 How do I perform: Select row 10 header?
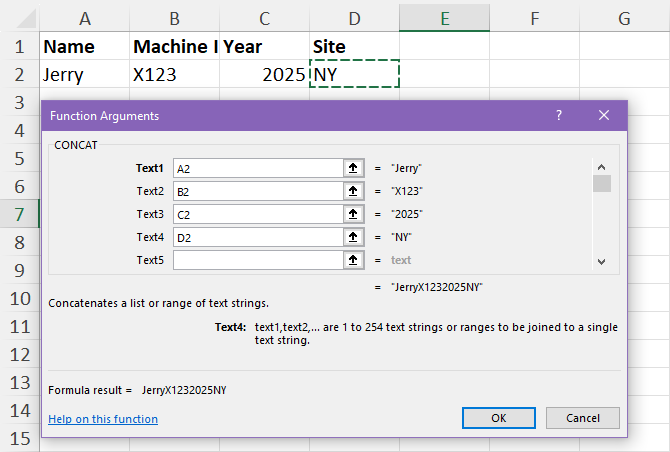[x=20, y=299]
